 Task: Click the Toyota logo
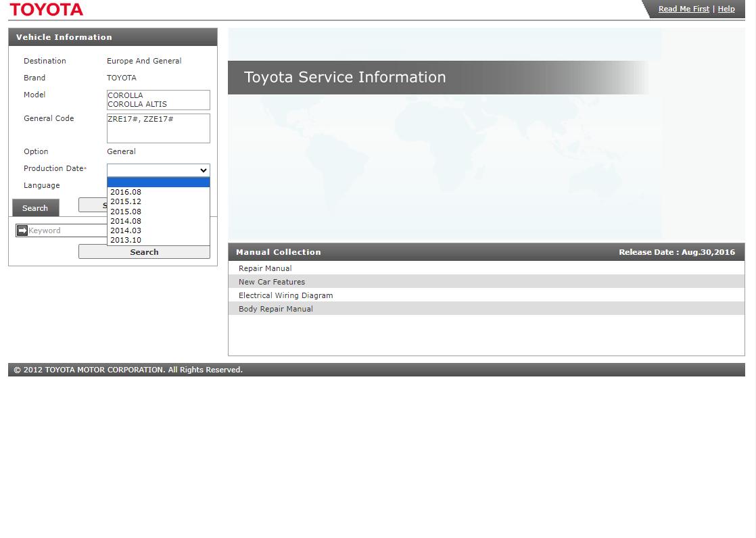[x=46, y=9]
